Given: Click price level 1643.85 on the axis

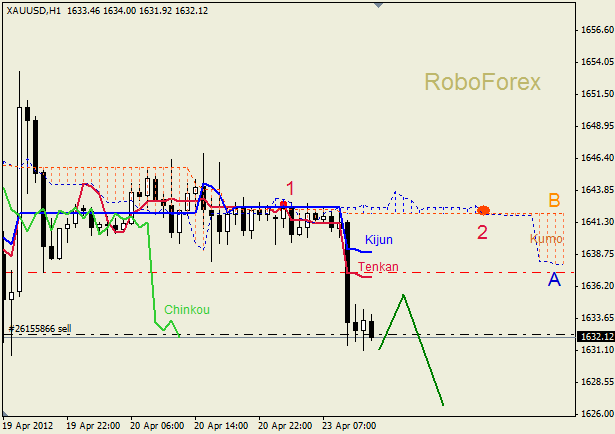Looking at the screenshot, I should pyautogui.click(x=597, y=190).
